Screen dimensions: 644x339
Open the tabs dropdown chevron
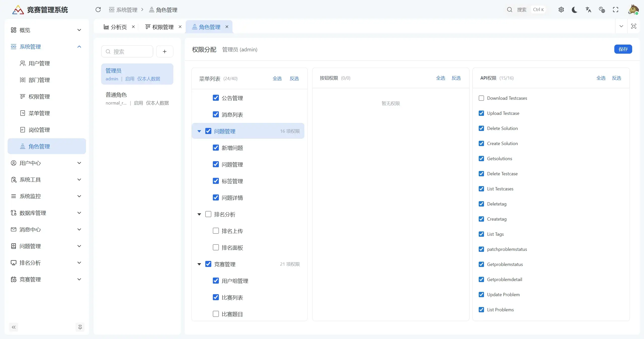[x=621, y=26]
